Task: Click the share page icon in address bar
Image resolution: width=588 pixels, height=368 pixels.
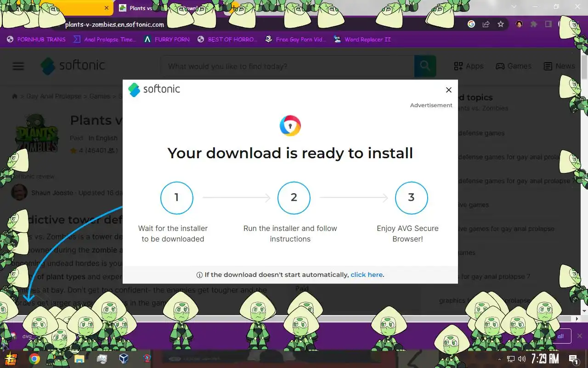Action: pos(486,24)
